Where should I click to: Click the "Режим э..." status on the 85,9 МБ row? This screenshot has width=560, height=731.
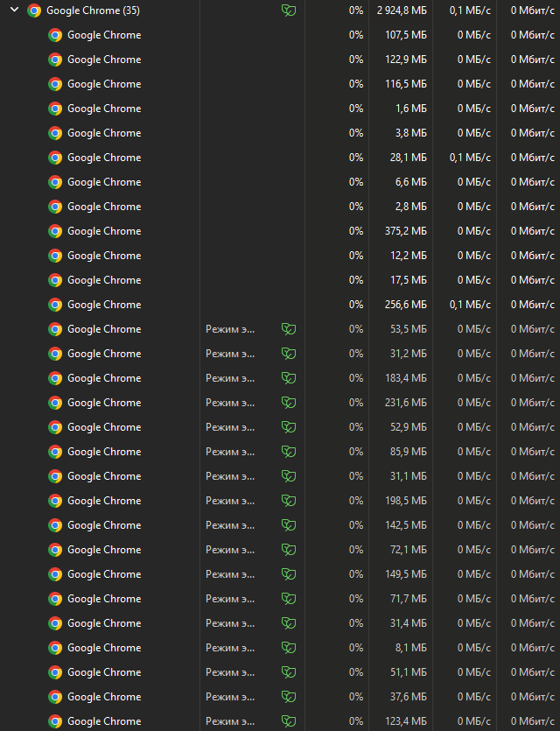tap(230, 452)
